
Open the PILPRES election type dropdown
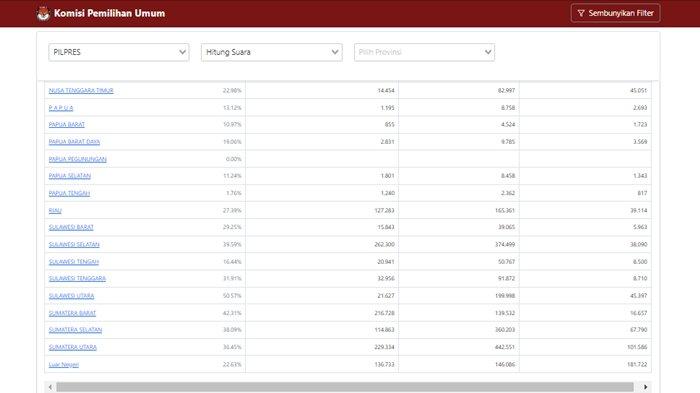point(119,52)
